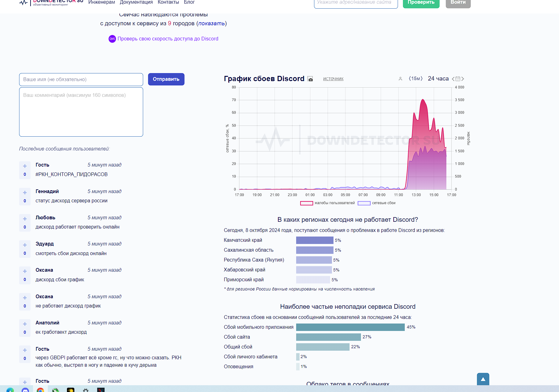Click the Войти button
559x392 pixels.
point(458,3)
